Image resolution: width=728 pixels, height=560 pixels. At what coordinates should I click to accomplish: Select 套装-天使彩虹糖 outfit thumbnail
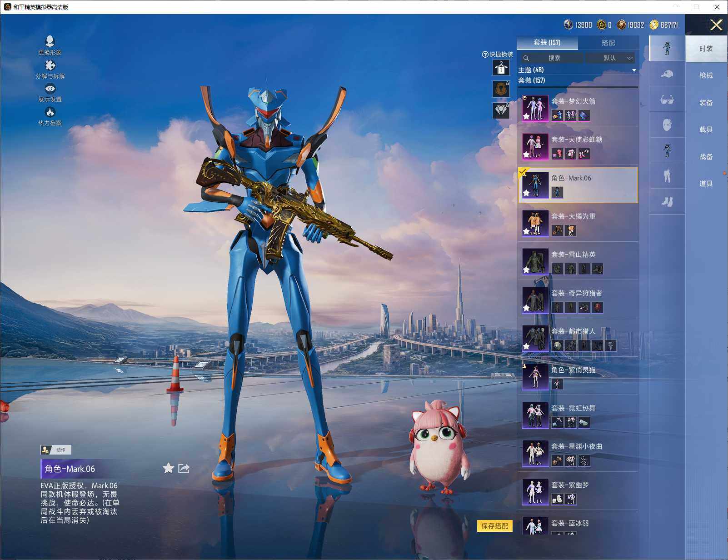[x=535, y=146]
